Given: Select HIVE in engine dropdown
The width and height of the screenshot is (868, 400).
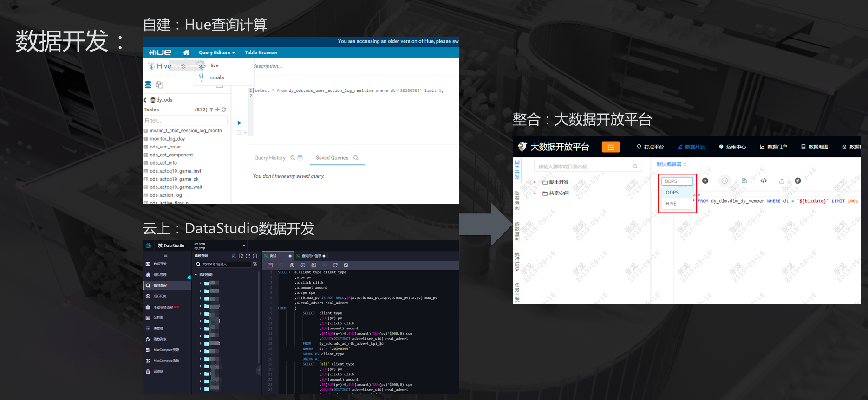Looking at the screenshot, I should click(677, 204).
